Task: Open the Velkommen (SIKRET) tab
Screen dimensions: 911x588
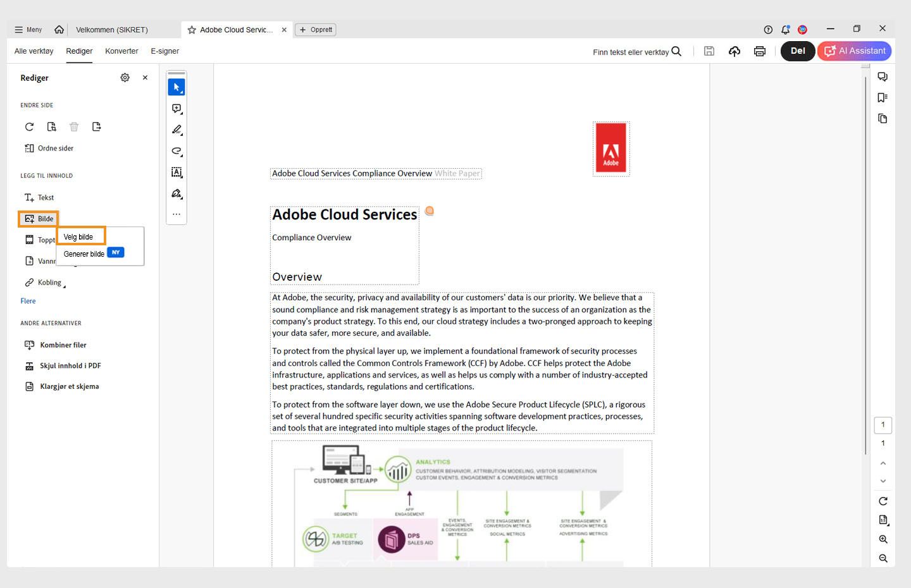Action: coord(111,29)
